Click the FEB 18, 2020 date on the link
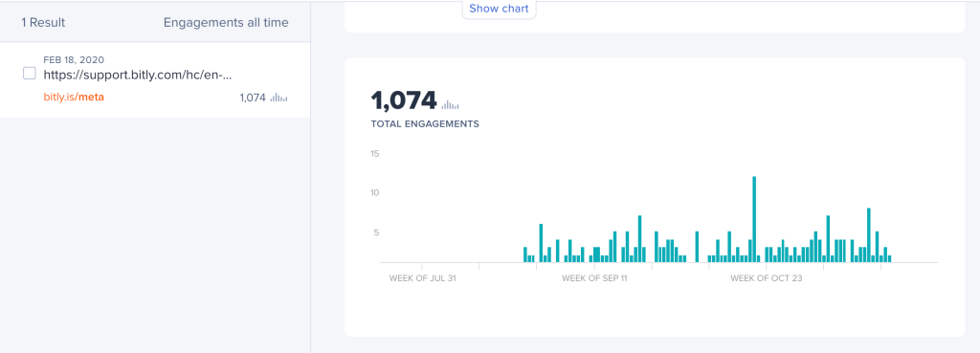The image size is (980, 353). click(74, 60)
